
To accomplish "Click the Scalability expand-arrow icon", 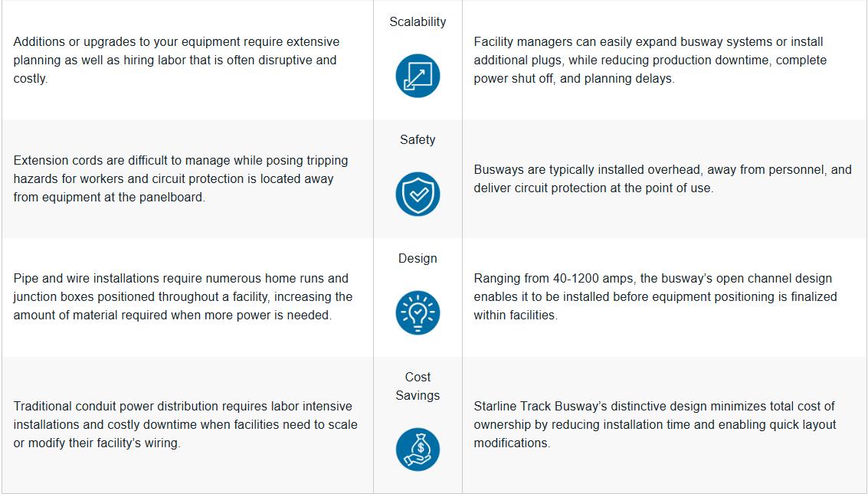I will pos(418,75).
